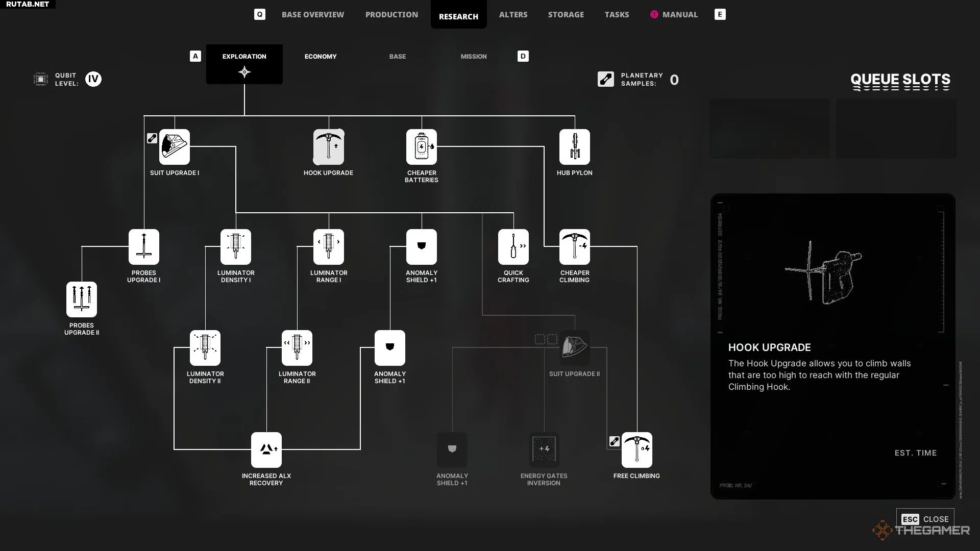Click the E next-tab key button

point(720,14)
